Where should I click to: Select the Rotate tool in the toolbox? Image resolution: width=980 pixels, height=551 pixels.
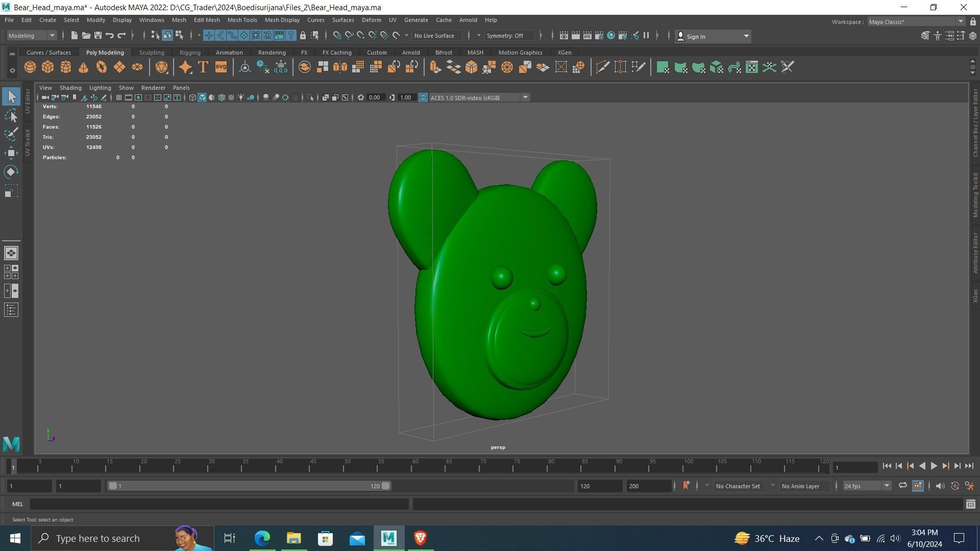click(11, 172)
